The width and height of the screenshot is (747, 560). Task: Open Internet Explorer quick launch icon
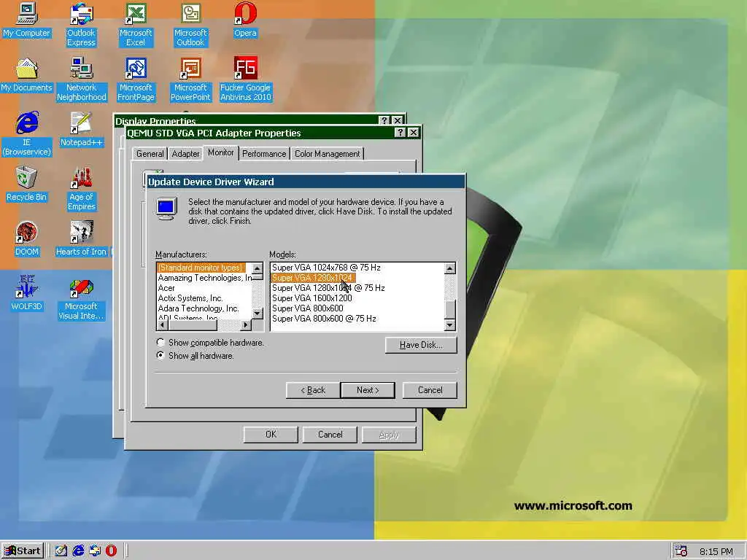point(78,551)
